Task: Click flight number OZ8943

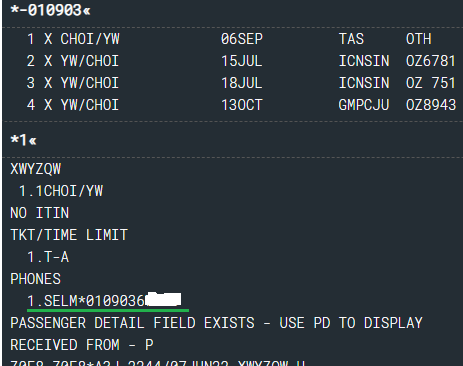Action: click(431, 105)
